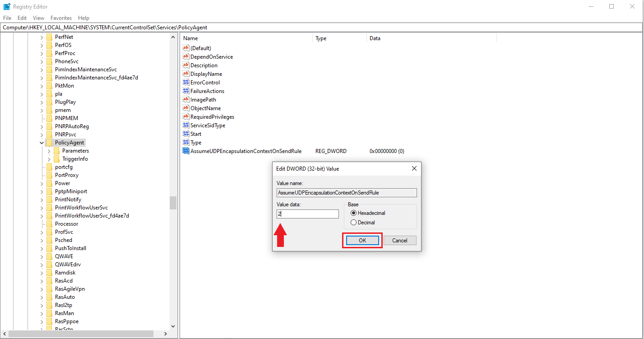Open the Favorites menu
Image resolution: width=644 pixels, height=339 pixels.
click(61, 18)
